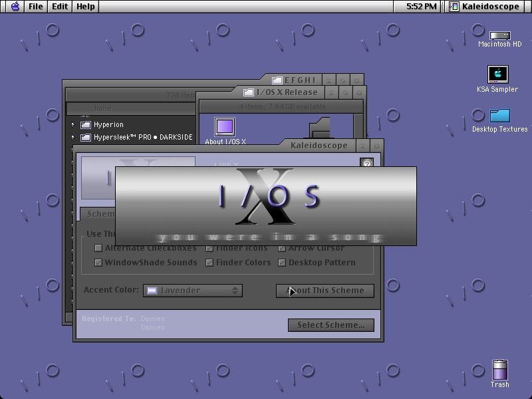Click the Hyperion folder name

(x=108, y=125)
